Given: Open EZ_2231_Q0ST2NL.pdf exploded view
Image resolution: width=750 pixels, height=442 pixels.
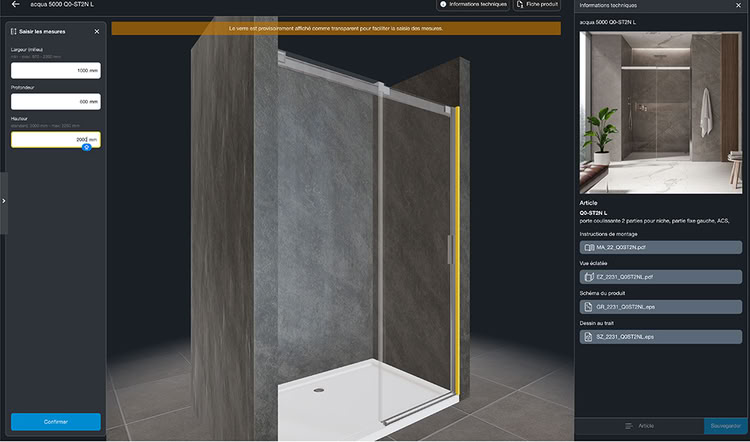Looking at the screenshot, I should [661, 276].
